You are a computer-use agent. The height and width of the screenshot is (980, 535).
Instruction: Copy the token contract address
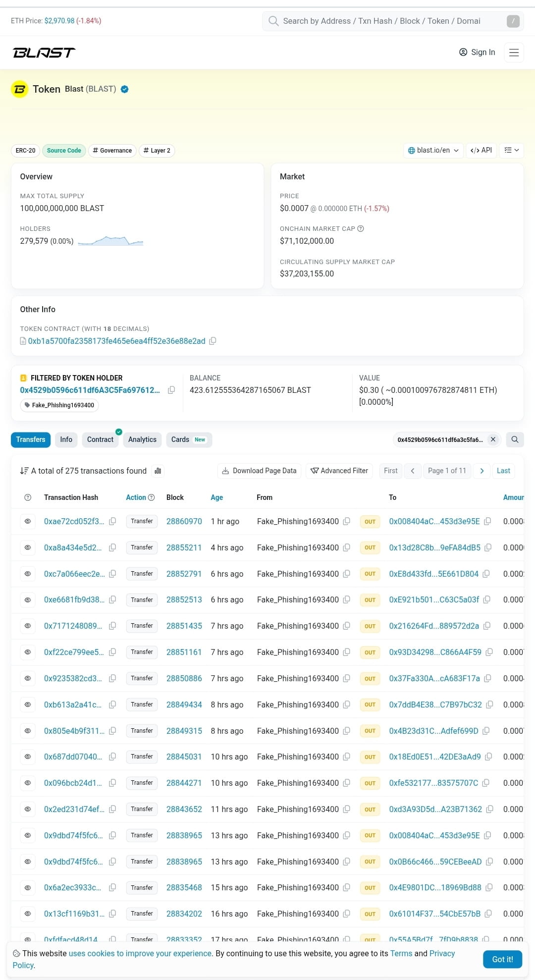pyautogui.click(x=213, y=341)
